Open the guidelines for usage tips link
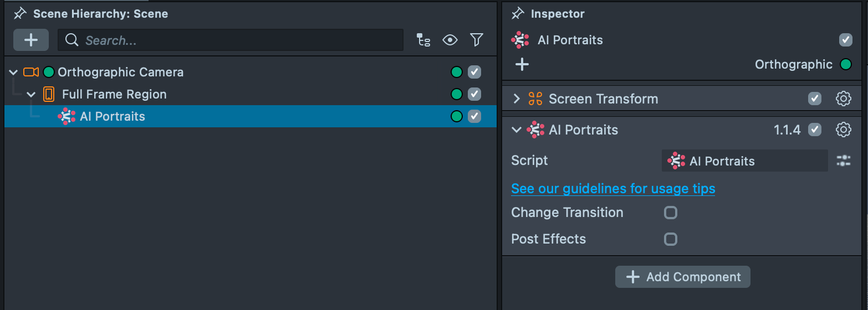 pyautogui.click(x=613, y=189)
